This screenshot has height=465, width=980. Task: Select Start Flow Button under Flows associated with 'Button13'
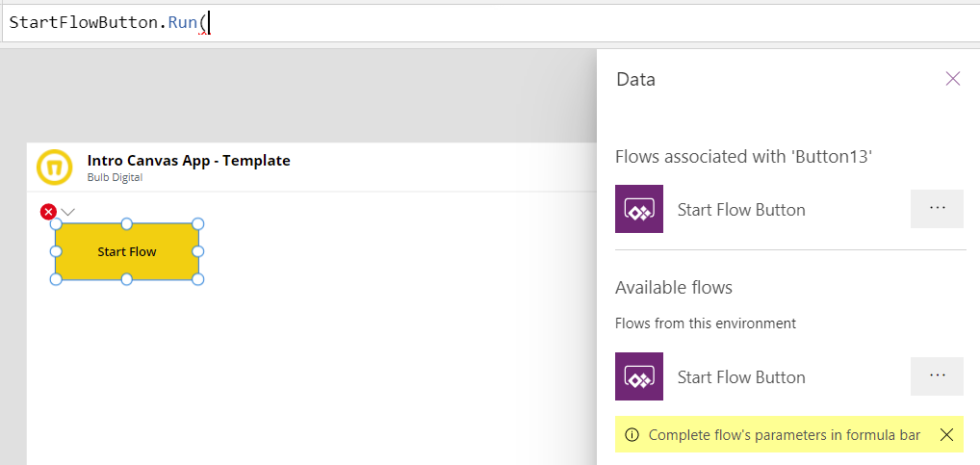(x=741, y=209)
